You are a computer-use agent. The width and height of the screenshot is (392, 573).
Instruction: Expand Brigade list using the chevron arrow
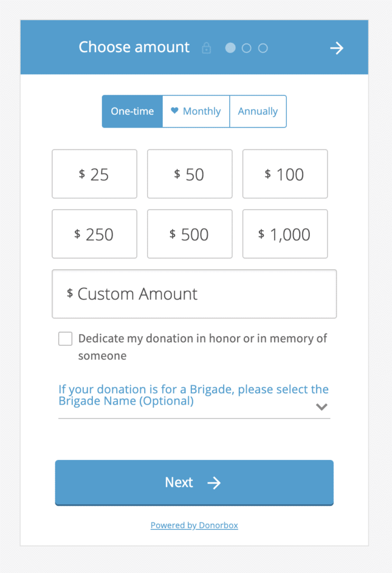tap(321, 407)
